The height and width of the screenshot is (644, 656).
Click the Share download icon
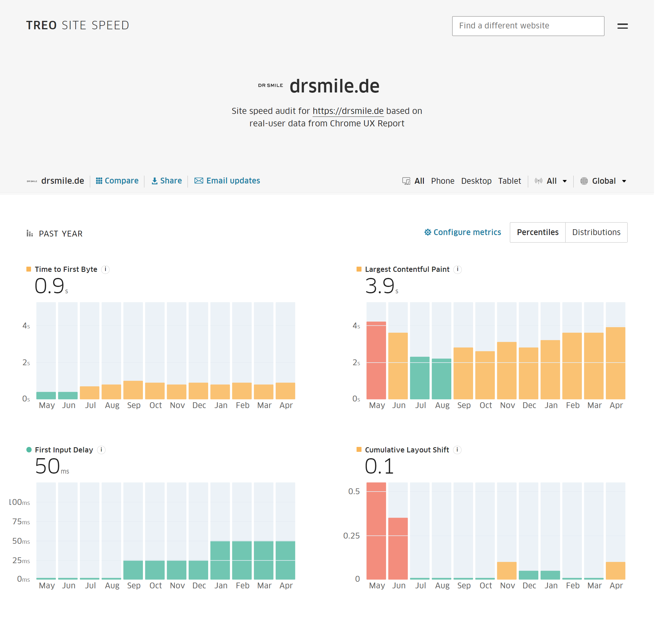[155, 181]
